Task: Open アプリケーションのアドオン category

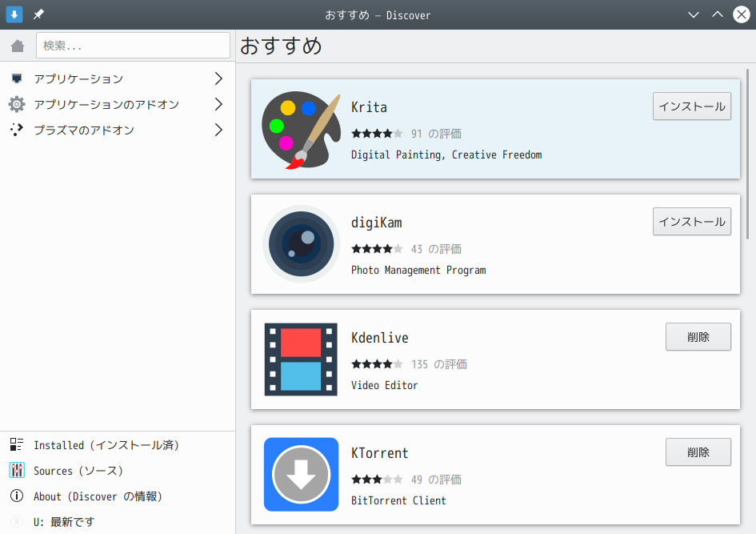Action: point(118,104)
